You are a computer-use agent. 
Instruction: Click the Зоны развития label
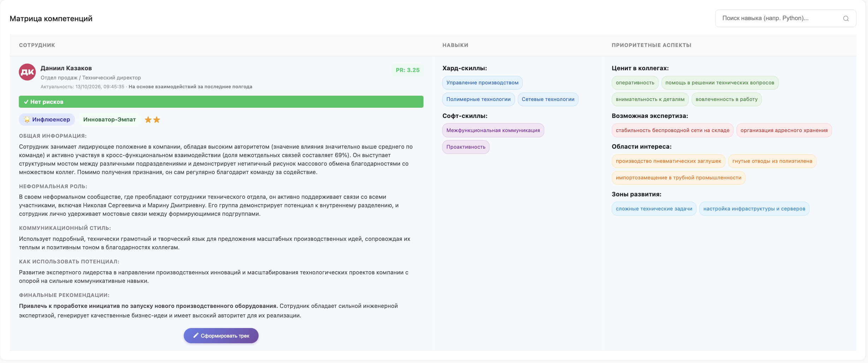[637, 194]
